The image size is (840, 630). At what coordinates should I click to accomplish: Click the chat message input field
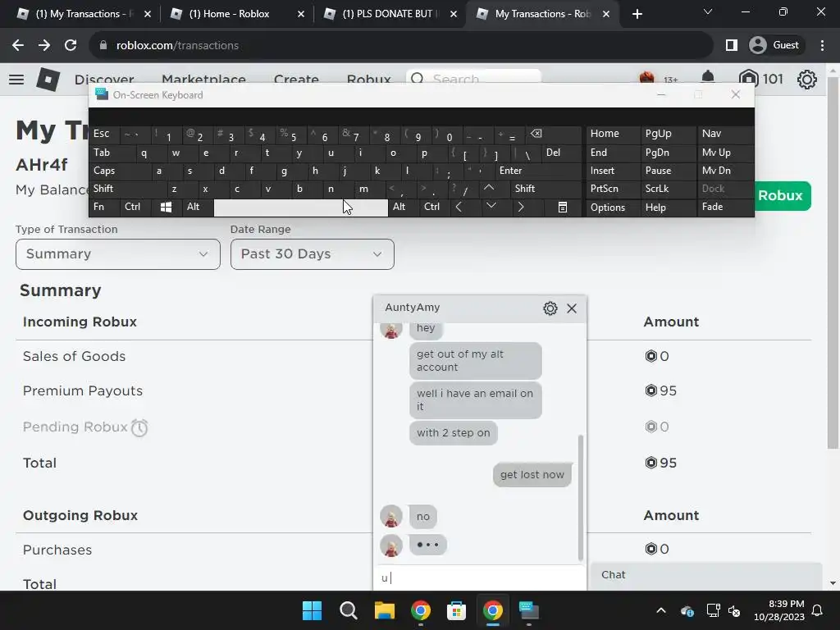[x=480, y=578]
